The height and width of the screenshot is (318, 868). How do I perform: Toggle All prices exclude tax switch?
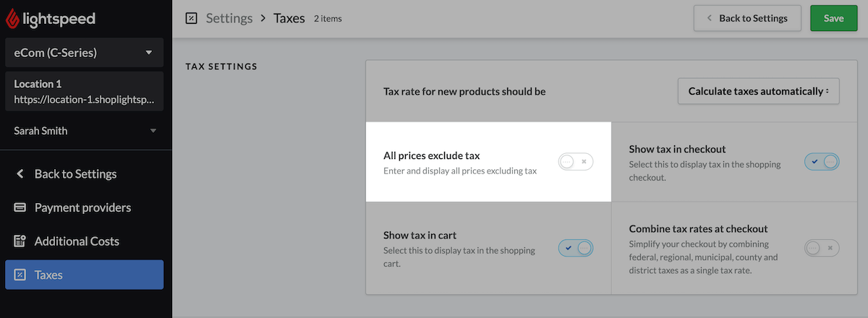pos(576,162)
